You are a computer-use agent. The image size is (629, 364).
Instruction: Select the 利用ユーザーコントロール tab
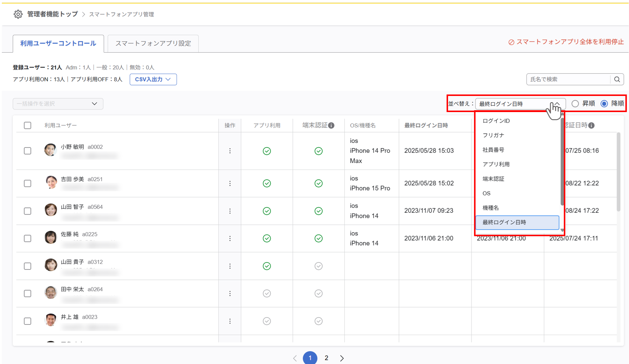pos(58,44)
